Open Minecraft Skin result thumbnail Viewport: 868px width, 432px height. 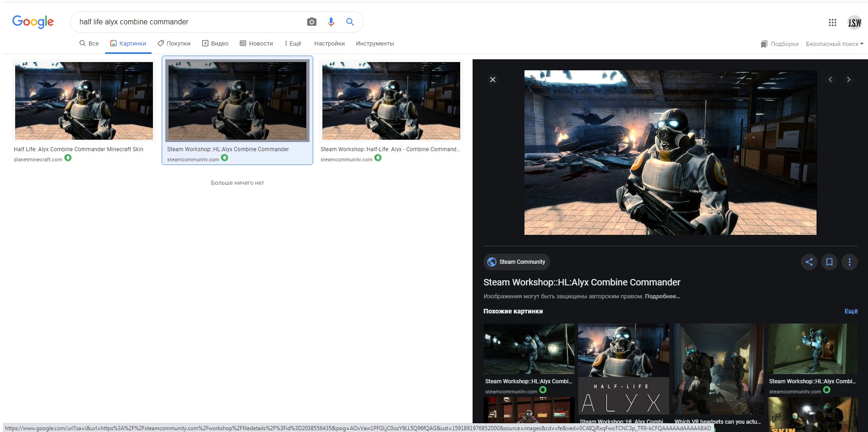84,101
